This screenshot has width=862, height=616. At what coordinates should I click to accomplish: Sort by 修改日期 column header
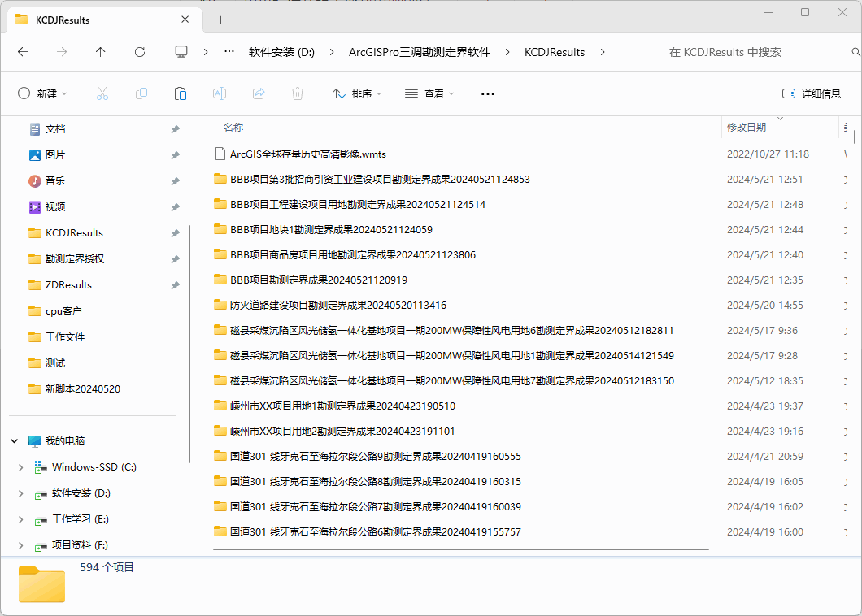click(747, 128)
